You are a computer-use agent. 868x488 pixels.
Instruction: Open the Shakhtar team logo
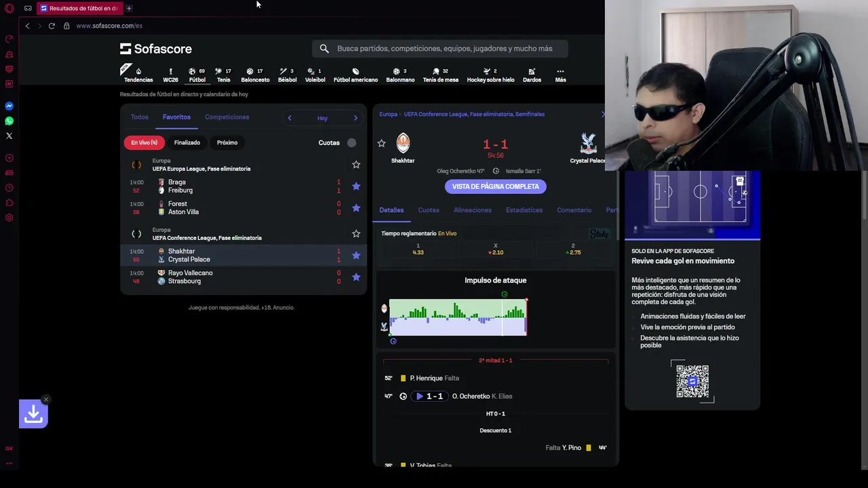(403, 143)
